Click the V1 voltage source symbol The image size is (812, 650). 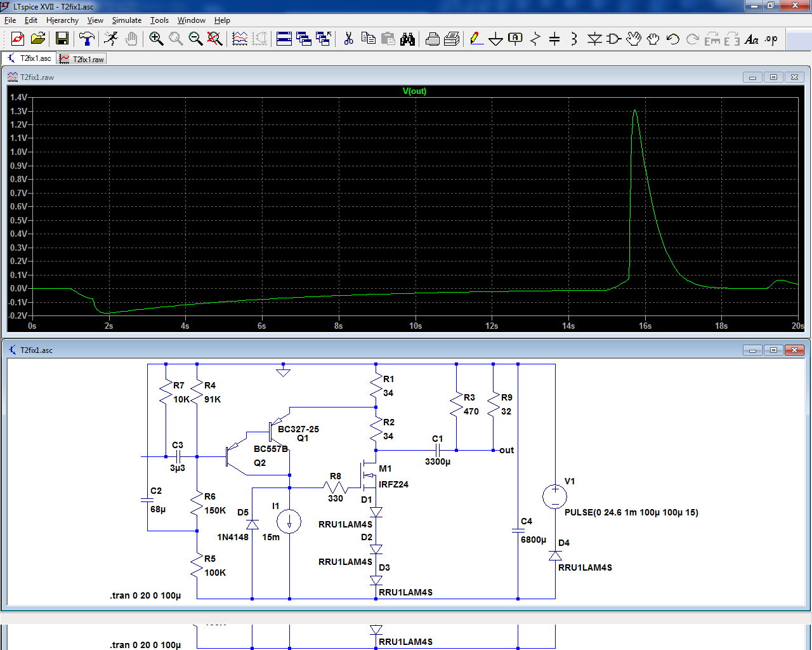pos(555,496)
